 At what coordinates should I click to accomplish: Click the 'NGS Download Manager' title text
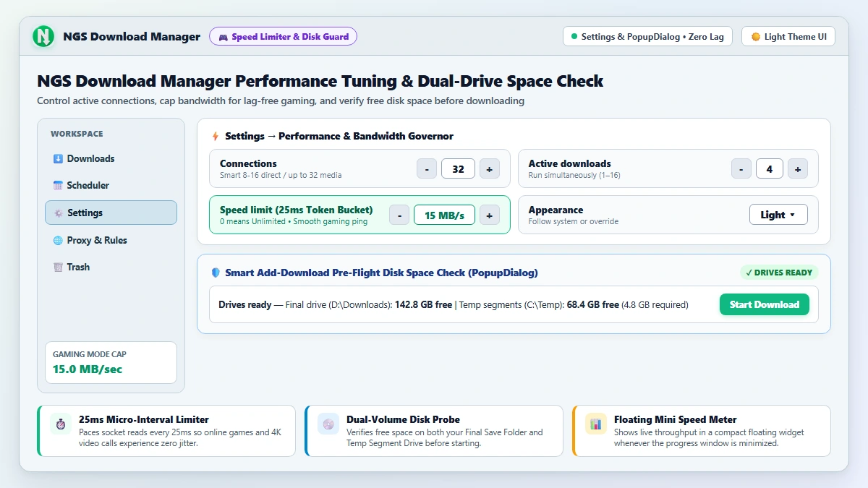(132, 37)
